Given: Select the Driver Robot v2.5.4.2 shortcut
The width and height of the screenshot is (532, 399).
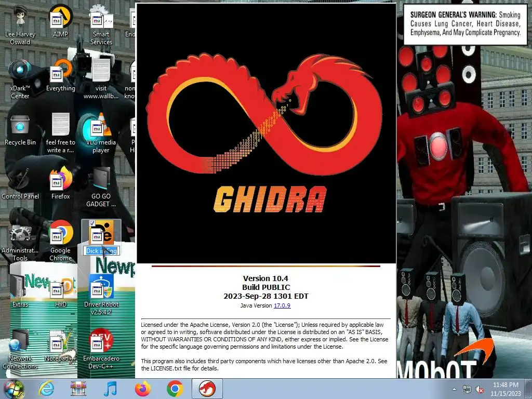Looking at the screenshot, I should [101, 295].
